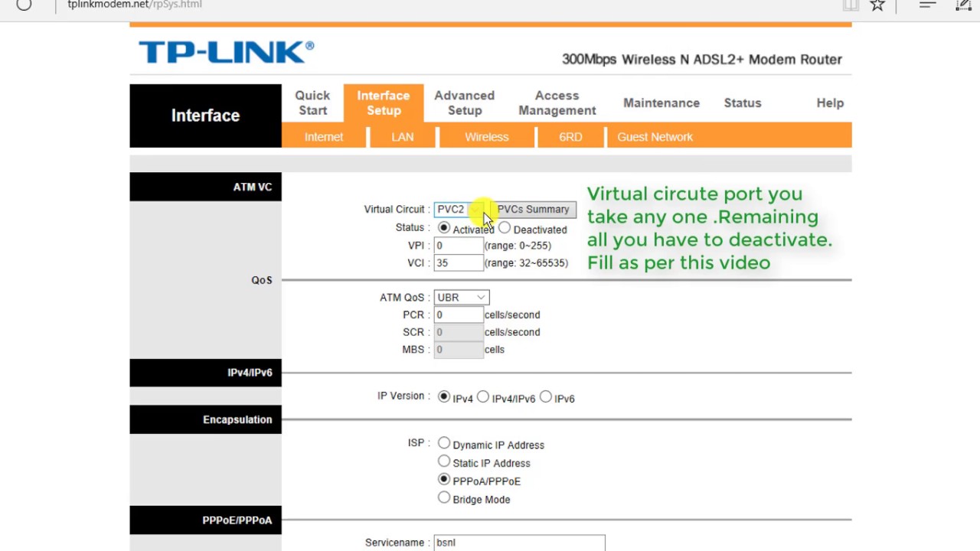
Task: Select PPPoA/PPPoE ISP option
Action: click(x=444, y=479)
